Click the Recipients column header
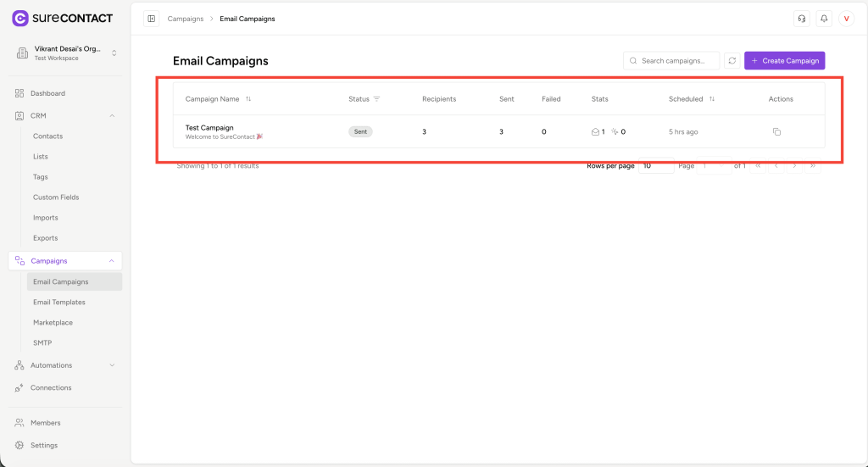This screenshot has width=868, height=467. (439, 99)
